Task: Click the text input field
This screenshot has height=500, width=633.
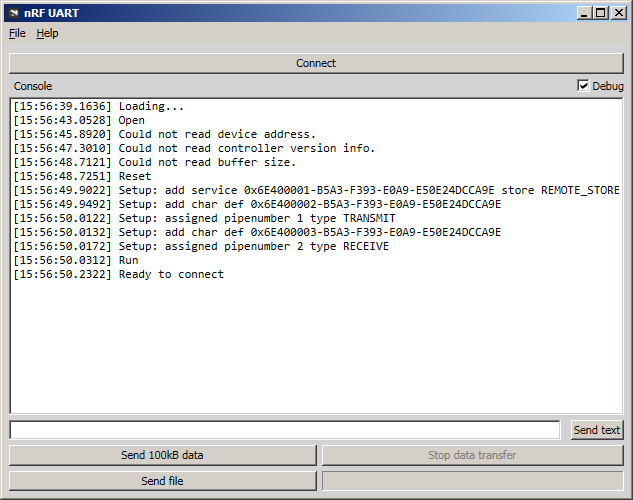Action: tap(285, 430)
